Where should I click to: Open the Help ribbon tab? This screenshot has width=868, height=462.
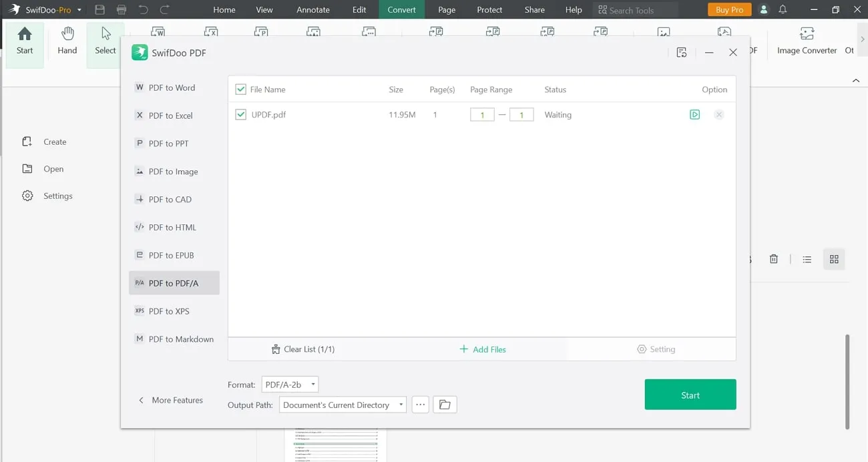click(x=574, y=10)
